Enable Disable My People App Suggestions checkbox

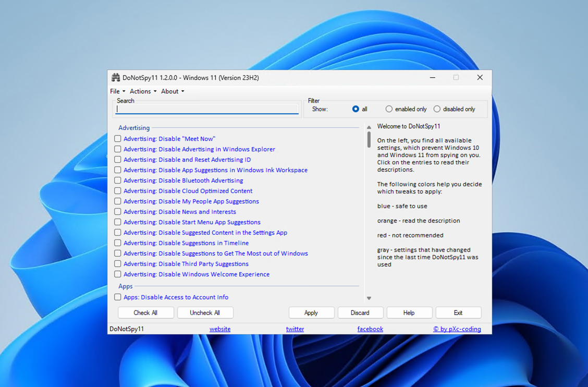118,201
